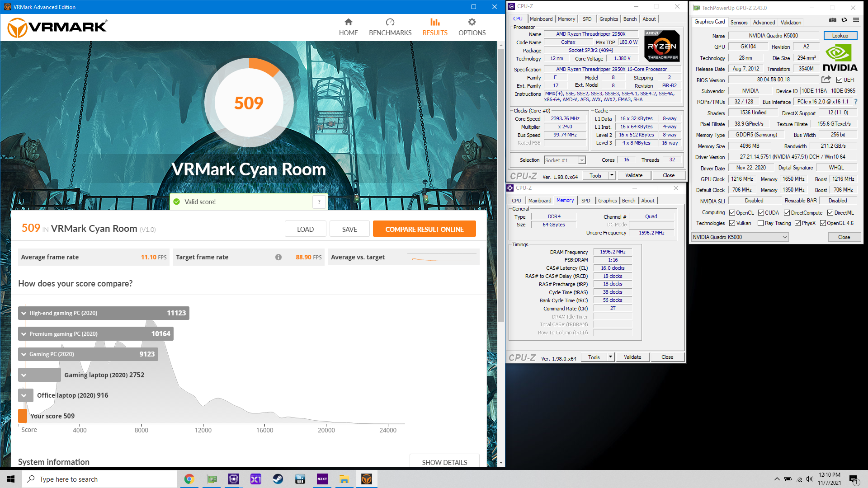868x488 pixels.
Task: Open the Socket #1 selection dropdown
Action: pos(565,160)
